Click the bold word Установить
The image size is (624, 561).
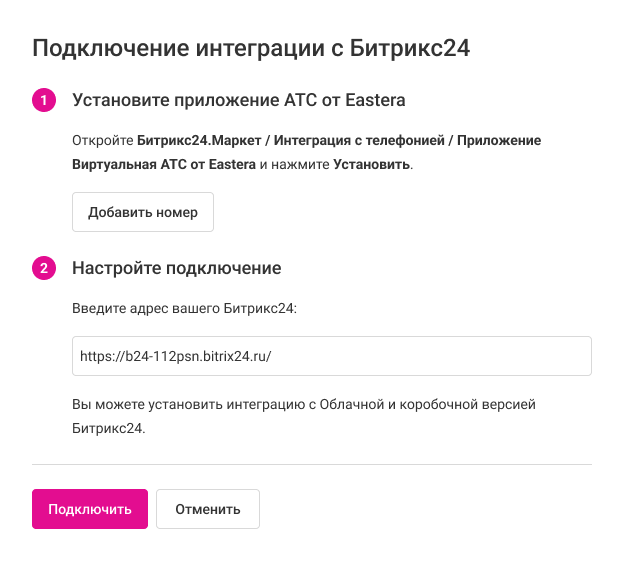pyautogui.click(x=371, y=163)
